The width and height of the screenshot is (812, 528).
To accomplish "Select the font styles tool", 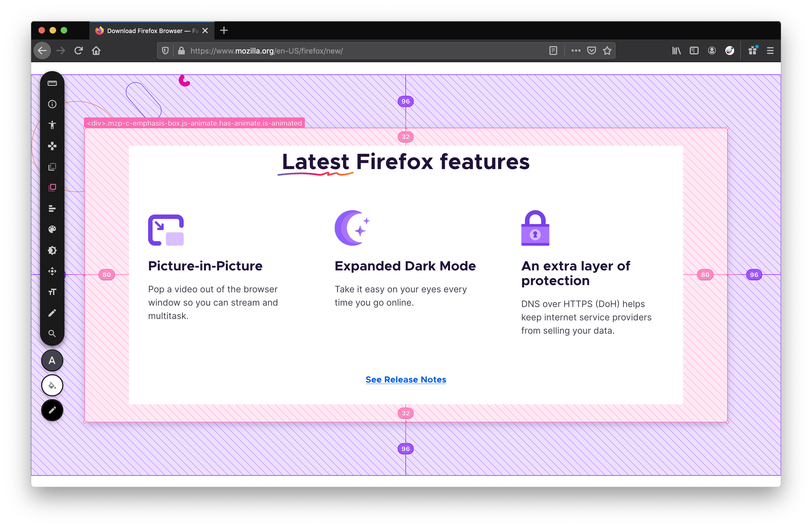I will pos(52,292).
